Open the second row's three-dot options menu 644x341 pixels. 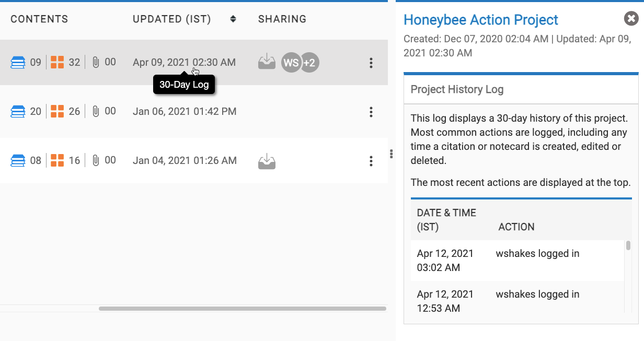pyautogui.click(x=371, y=112)
